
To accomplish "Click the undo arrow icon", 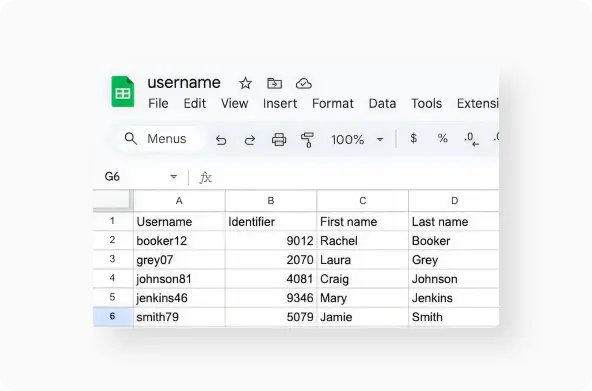I will [x=221, y=140].
